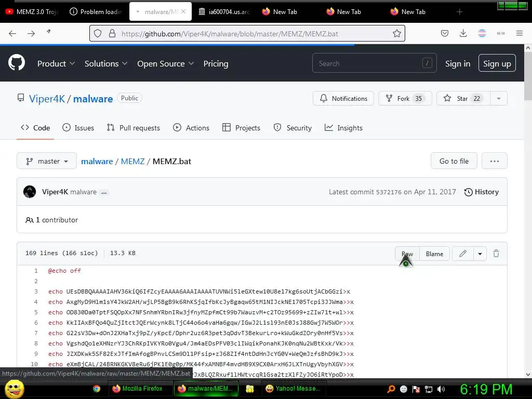Expand the Open Source menu

click(166, 63)
